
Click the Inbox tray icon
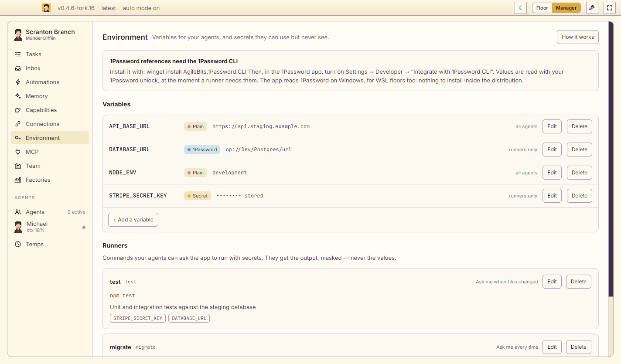click(18, 68)
